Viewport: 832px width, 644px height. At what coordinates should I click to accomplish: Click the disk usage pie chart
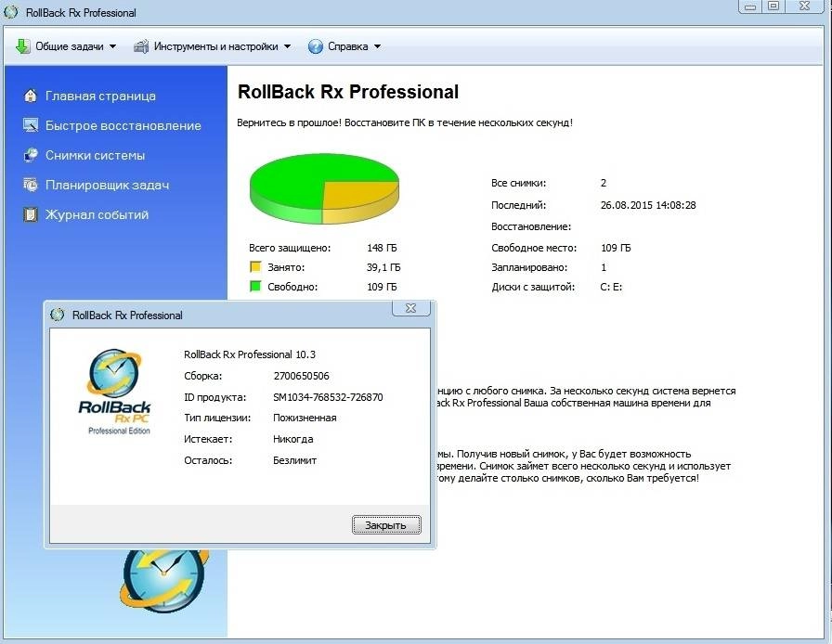pyautogui.click(x=324, y=189)
